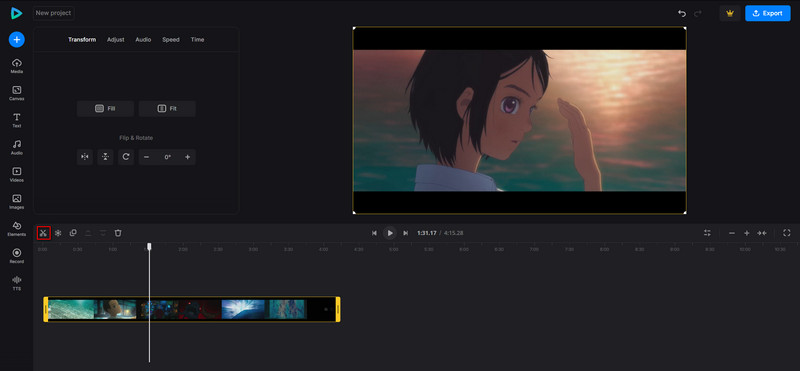
Task: Decrease the rotation angle with the minus stepper
Action: click(x=146, y=157)
